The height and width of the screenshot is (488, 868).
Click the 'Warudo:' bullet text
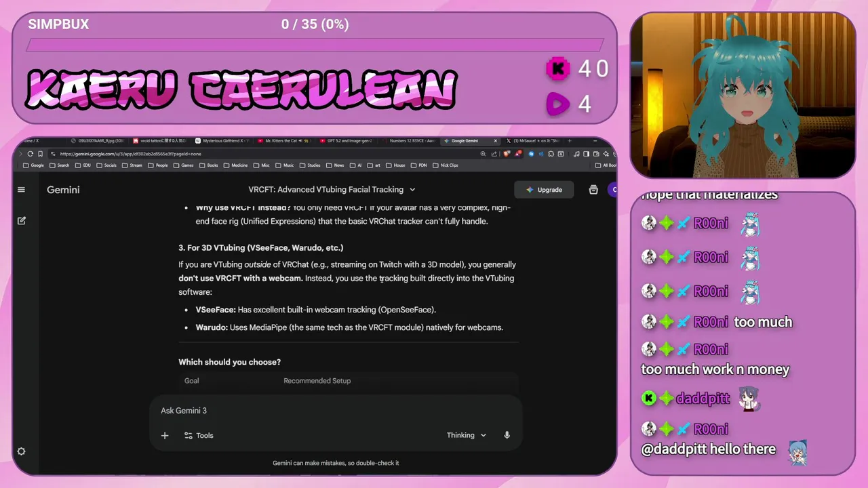click(x=212, y=327)
